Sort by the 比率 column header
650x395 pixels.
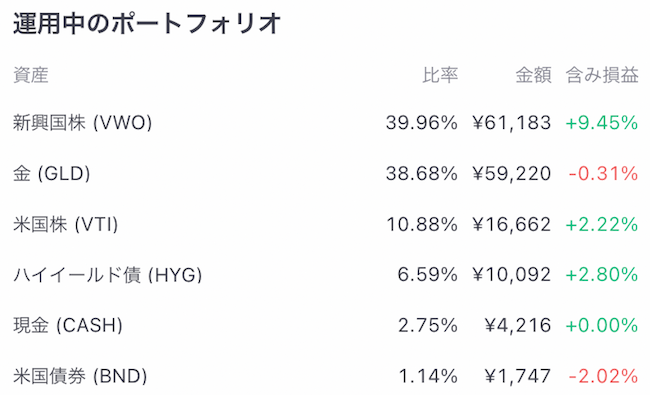(440, 75)
